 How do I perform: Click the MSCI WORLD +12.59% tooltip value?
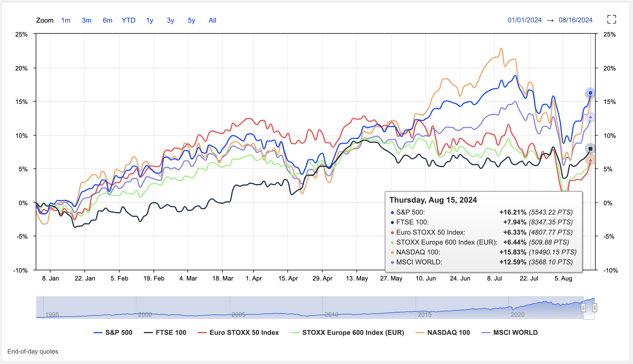pos(513,262)
